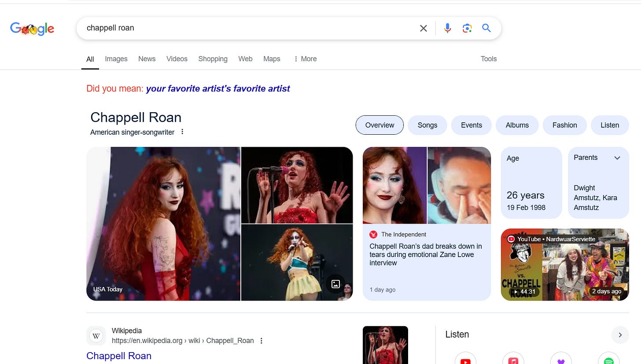641x364 pixels.
Task: Expand the Parents info card chevron
Action: (x=617, y=158)
